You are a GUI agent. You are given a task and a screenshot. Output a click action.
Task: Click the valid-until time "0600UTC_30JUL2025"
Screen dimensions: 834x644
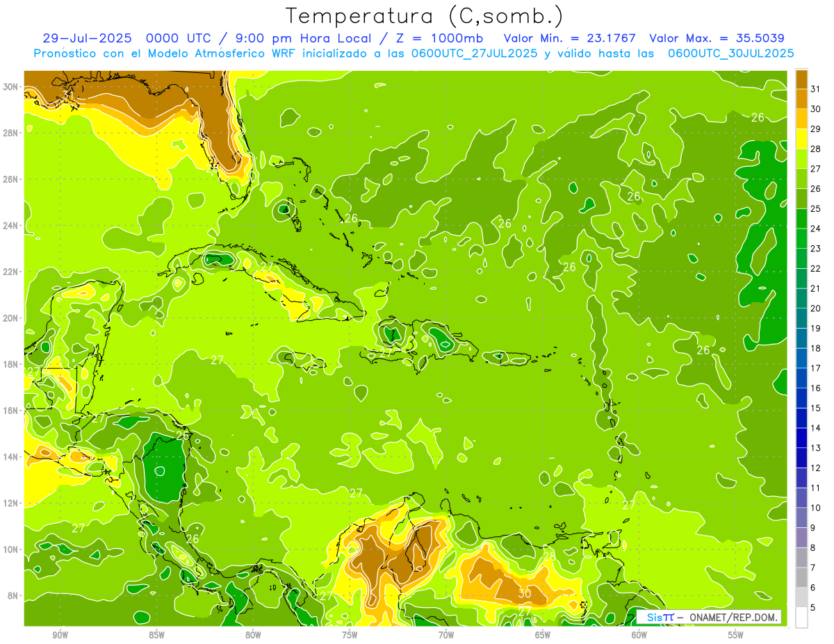pos(730,53)
